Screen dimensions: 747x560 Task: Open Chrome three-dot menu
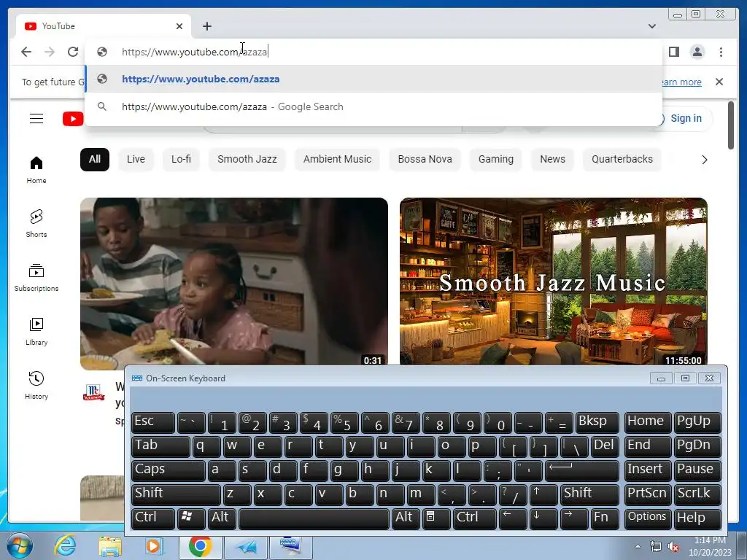[x=721, y=52]
